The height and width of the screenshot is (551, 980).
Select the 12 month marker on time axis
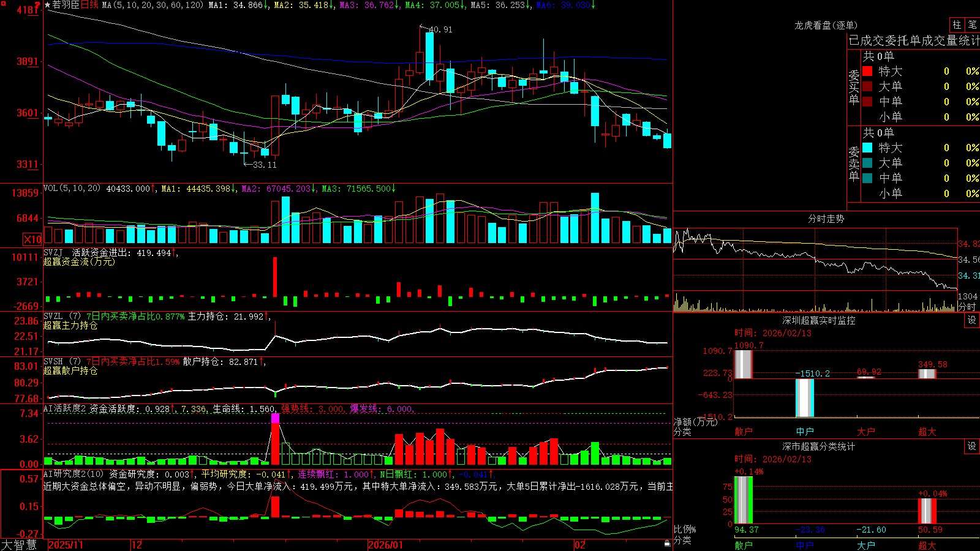137,545
